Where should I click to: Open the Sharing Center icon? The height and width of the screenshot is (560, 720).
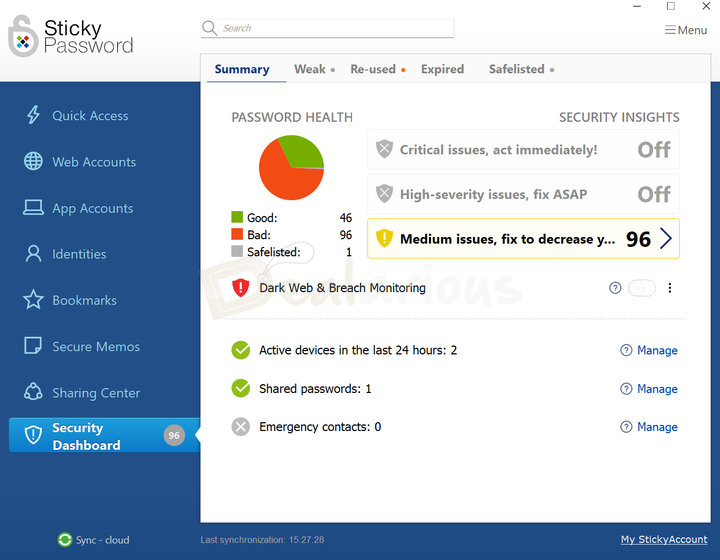(x=33, y=392)
